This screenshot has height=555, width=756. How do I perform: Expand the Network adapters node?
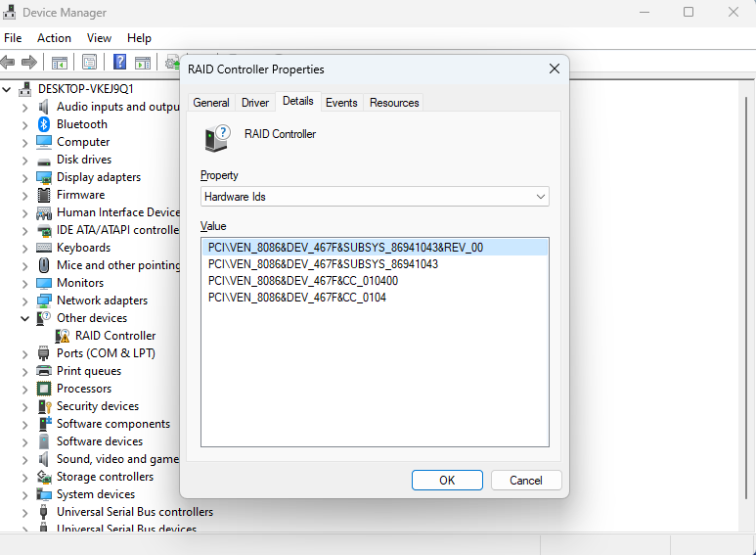25,301
